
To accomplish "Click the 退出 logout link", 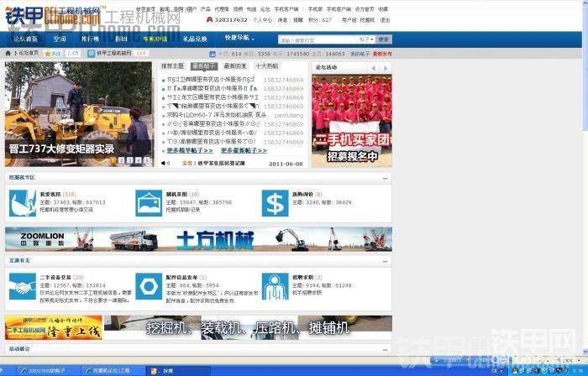I will pos(385,20).
